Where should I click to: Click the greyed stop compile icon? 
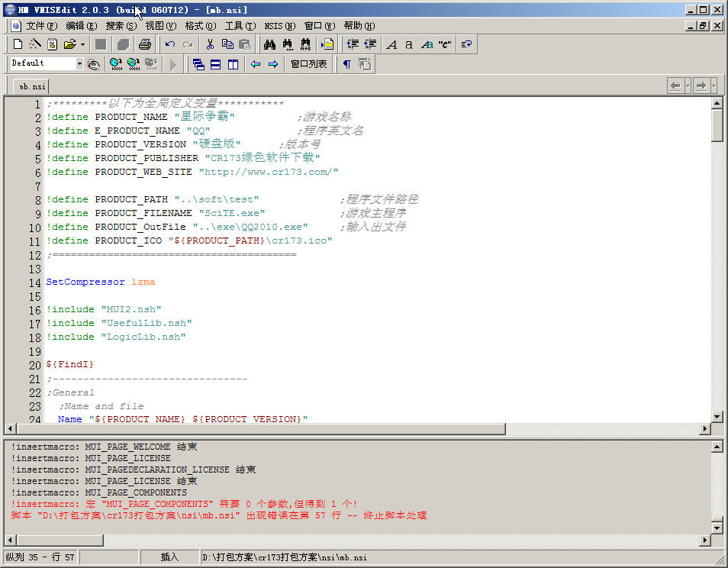pyautogui.click(x=151, y=64)
